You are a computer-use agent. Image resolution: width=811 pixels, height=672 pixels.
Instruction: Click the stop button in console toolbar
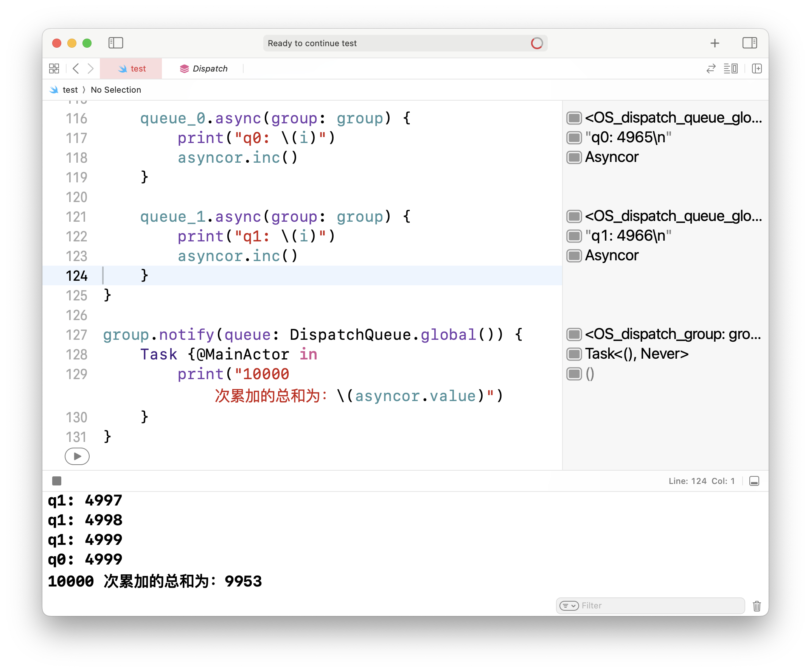point(57,481)
